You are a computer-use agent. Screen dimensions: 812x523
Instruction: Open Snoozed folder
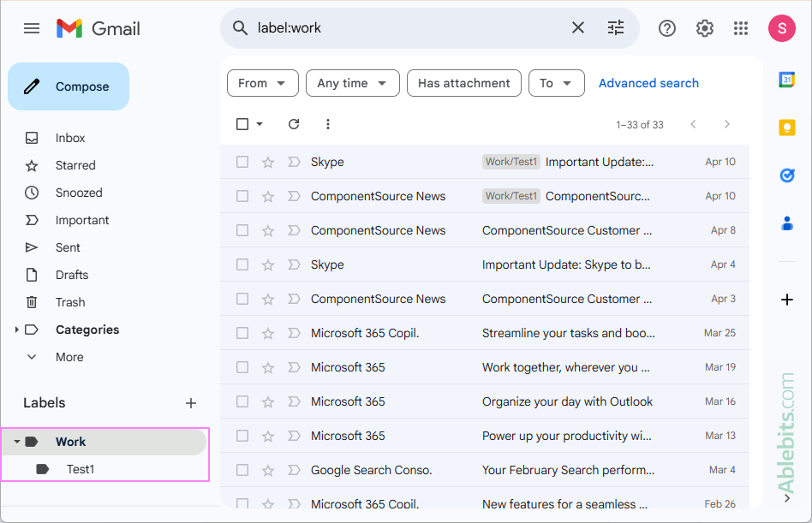79,193
